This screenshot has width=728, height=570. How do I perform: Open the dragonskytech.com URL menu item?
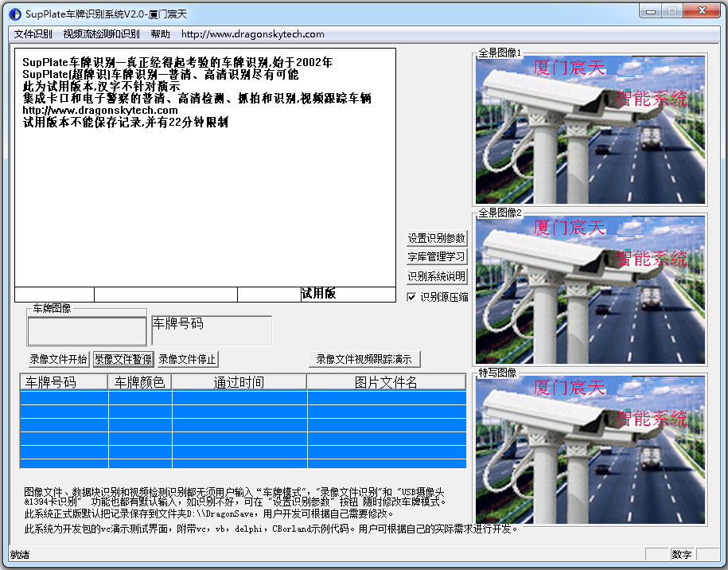click(252, 34)
